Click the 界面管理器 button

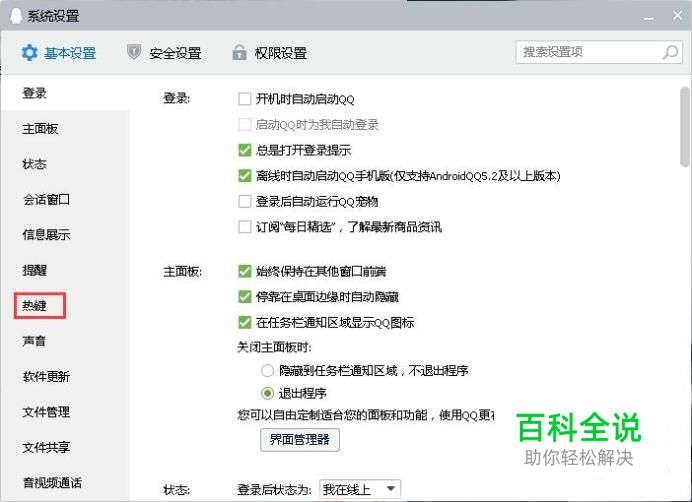coord(300,440)
